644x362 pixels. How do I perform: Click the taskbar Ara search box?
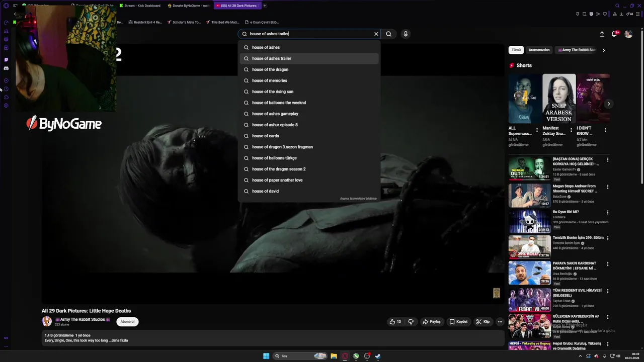[300, 356]
